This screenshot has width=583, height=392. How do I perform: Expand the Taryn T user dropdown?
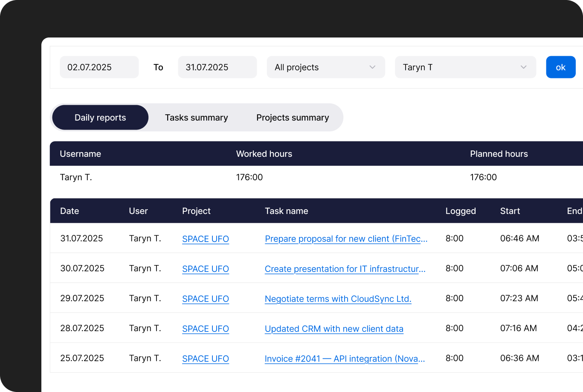(x=465, y=67)
